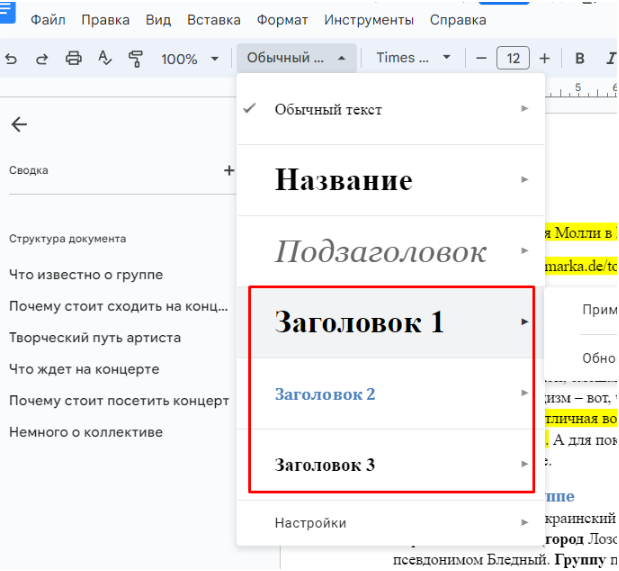This screenshot has height=571, width=619.
Task: Run the spell check icon
Action: (x=105, y=58)
